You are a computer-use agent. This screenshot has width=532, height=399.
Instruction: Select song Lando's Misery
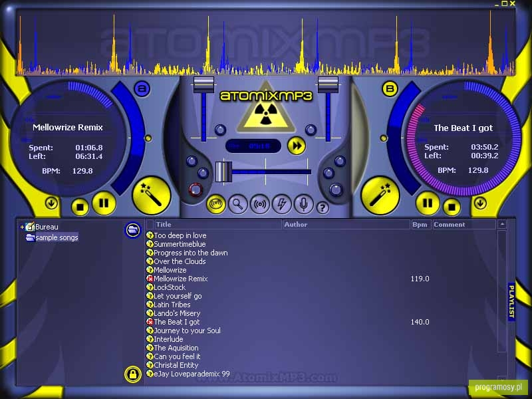[x=177, y=313]
